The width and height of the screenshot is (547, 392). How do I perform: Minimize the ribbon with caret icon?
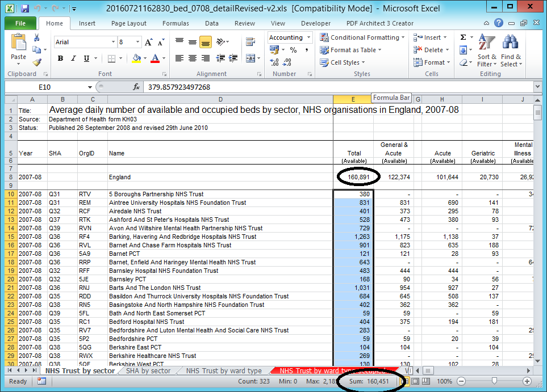pos(486,23)
